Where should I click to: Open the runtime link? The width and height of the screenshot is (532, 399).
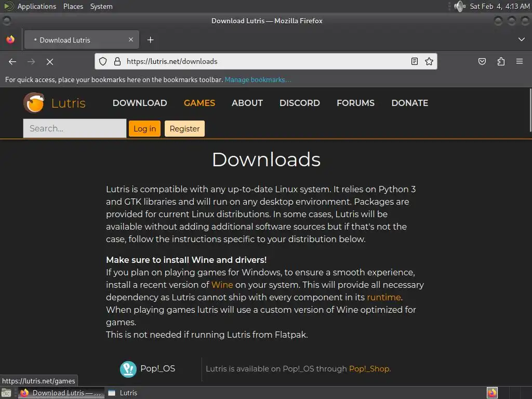coord(384,297)
